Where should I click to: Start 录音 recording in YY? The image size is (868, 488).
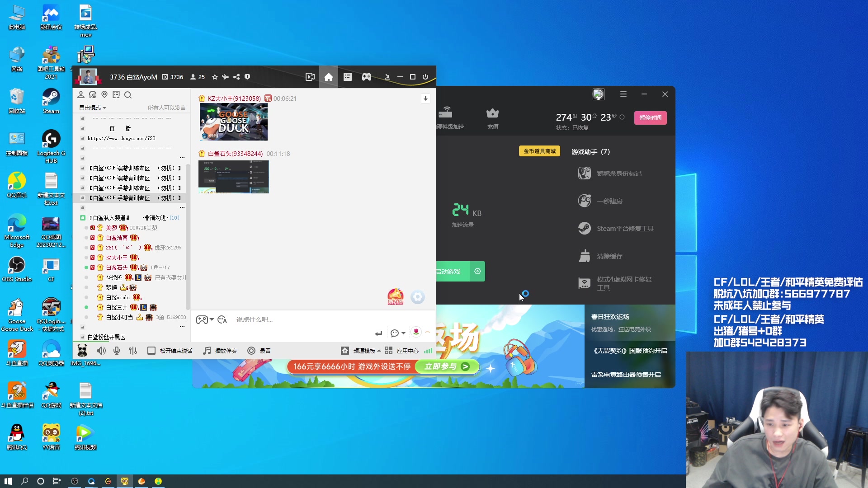coord(259,351)
